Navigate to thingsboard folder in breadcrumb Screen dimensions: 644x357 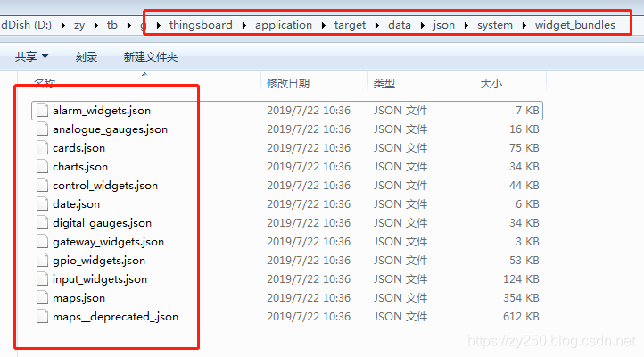tap(201, 25)
